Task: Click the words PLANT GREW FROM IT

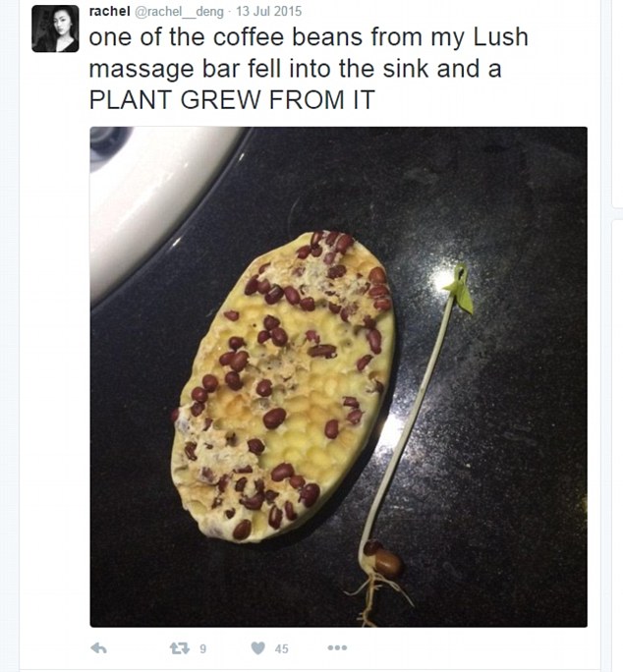Action: pos(232,99)
